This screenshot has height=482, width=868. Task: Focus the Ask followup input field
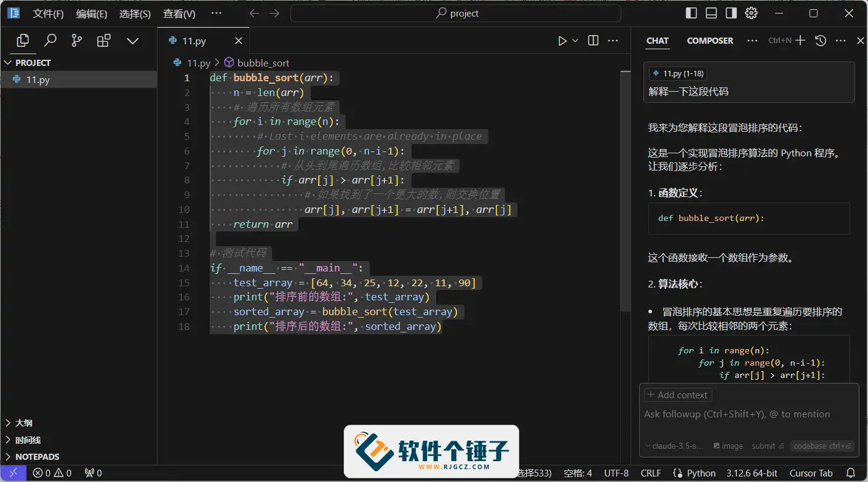point(749,414)
